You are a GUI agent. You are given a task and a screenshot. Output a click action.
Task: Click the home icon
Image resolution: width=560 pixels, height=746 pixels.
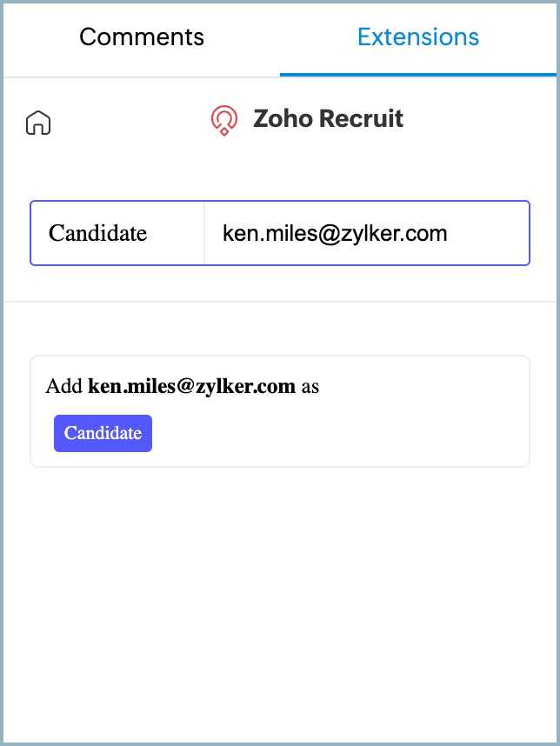coord(38,123)
